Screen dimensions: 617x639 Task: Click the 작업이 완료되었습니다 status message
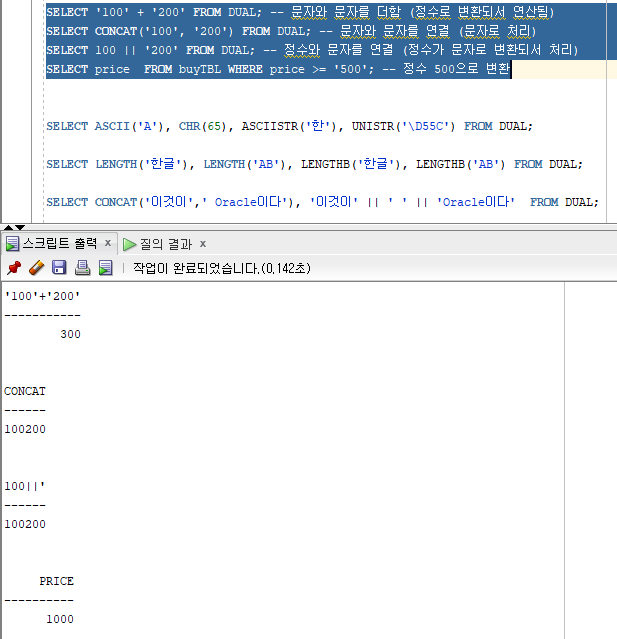click(x=222, y=268)
